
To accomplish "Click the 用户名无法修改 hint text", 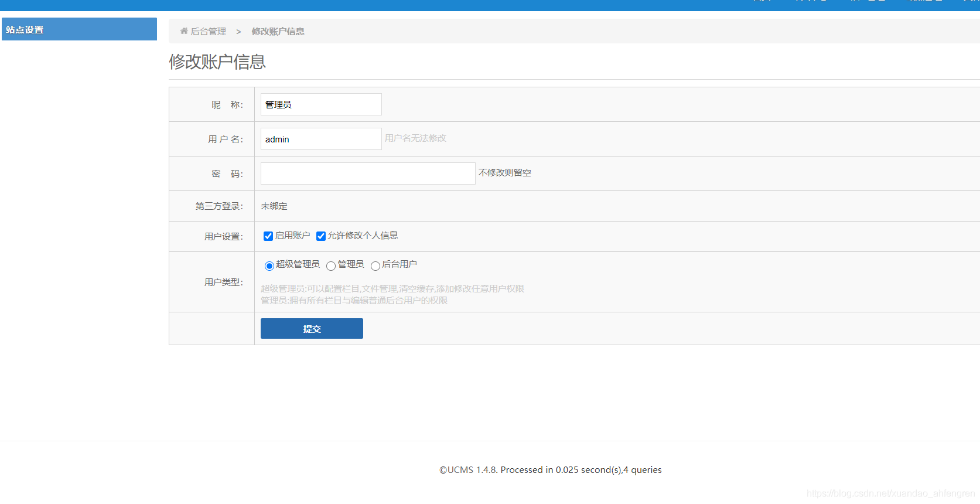I will point(415,138).
